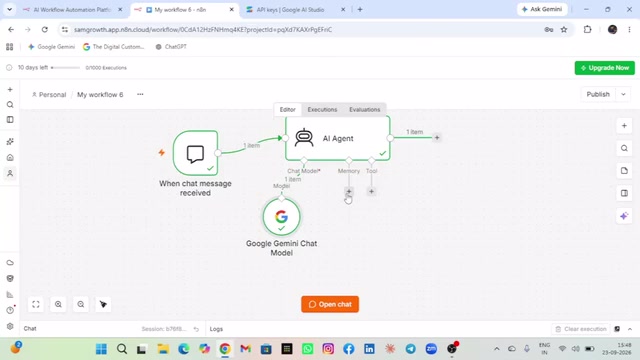Select the chat message trigger node
The image size is (640, 360).
click(x=196, y=153)
